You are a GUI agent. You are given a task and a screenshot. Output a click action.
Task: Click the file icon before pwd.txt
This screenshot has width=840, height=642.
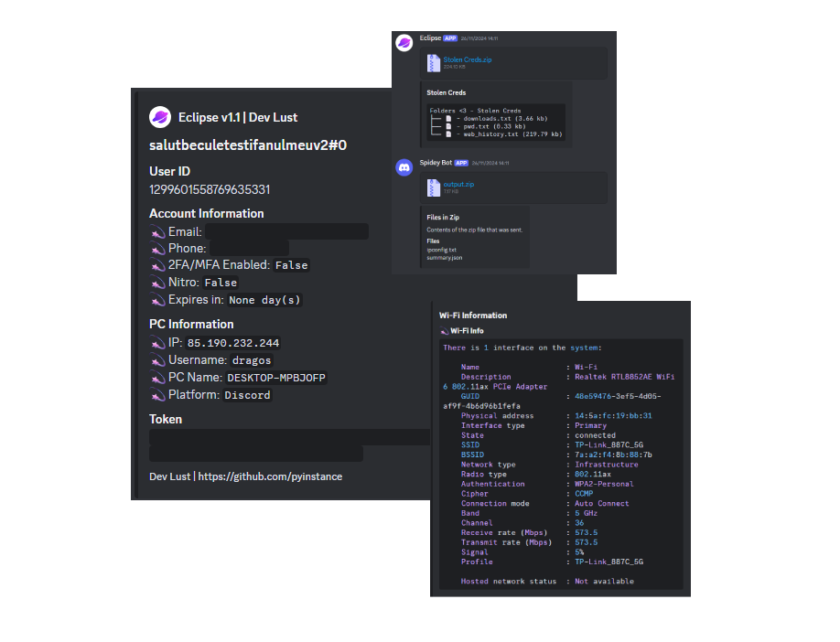point(449,126)
